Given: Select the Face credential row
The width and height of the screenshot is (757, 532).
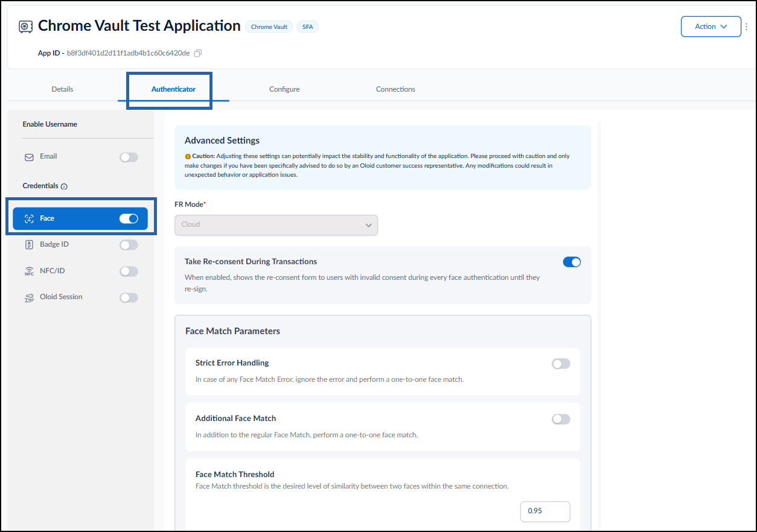Looking at the screenshot, I should click(x=80, y=218).
